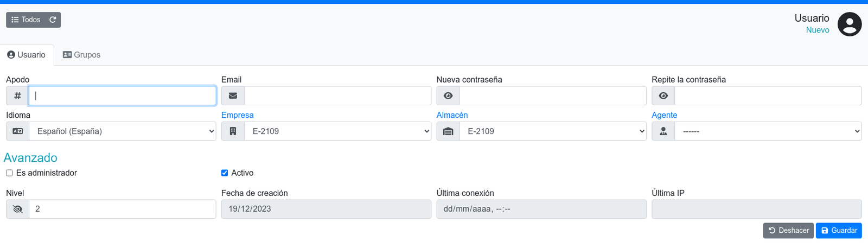The image size is (868, 248).
Task: Click the Nivel value field
Action: click(123, 209)
